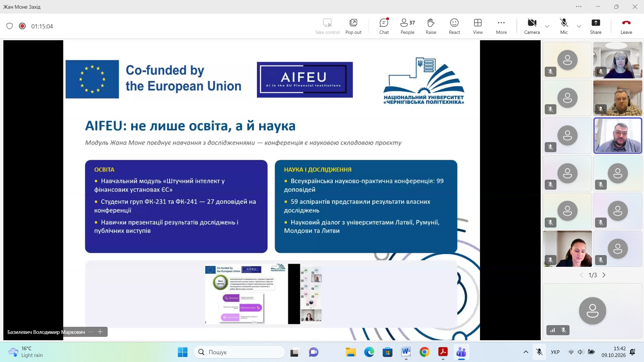
Task: Open title bar three-dots settings menu
Action: [x=579, y=7]
